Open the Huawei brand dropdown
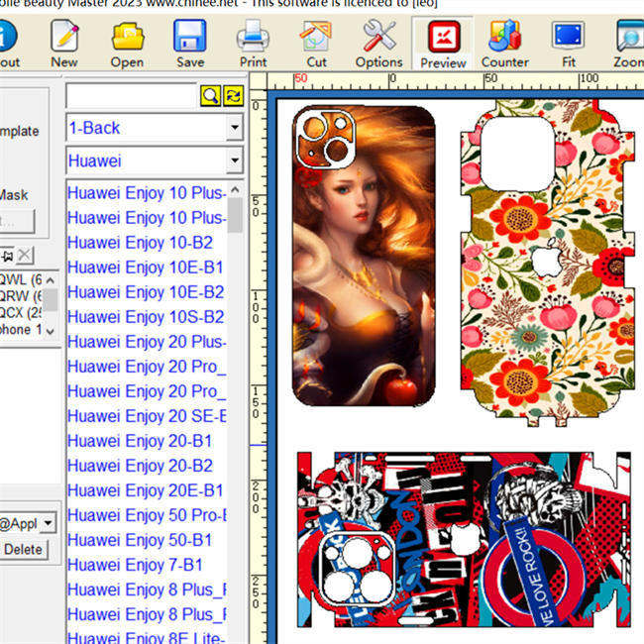The width and height of the screenshot is (644, 644). coord(235,161)
